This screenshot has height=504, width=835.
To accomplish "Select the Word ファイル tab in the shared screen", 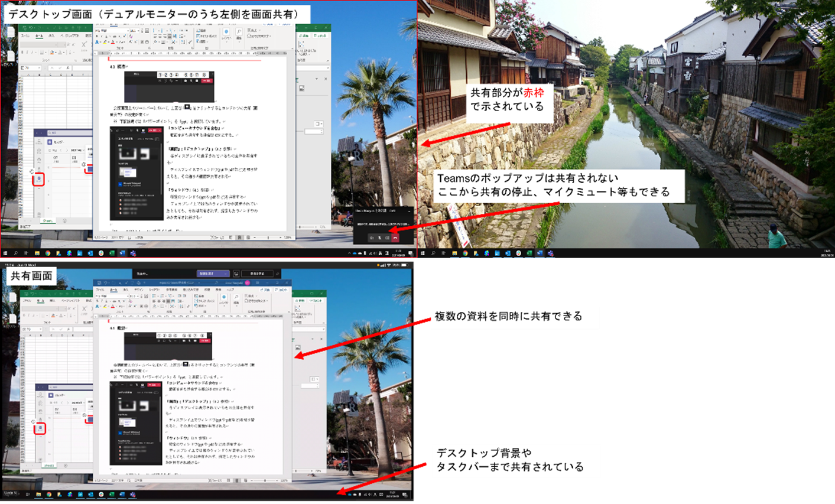I will (x=100, y=290).
